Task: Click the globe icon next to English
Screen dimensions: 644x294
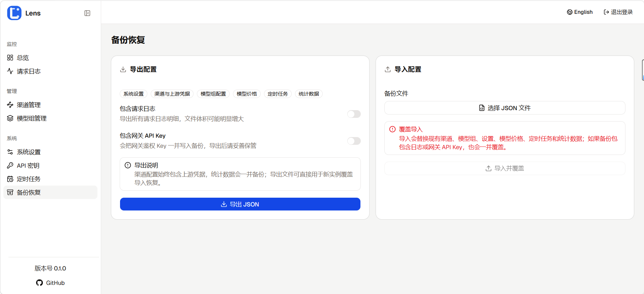Action: pyautogui.click(x=569, y=12)
